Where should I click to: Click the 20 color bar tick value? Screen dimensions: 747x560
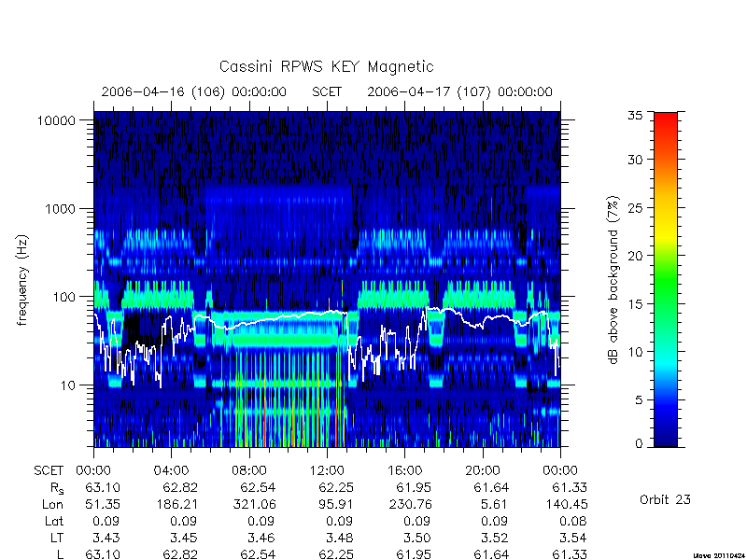(635, 256)
